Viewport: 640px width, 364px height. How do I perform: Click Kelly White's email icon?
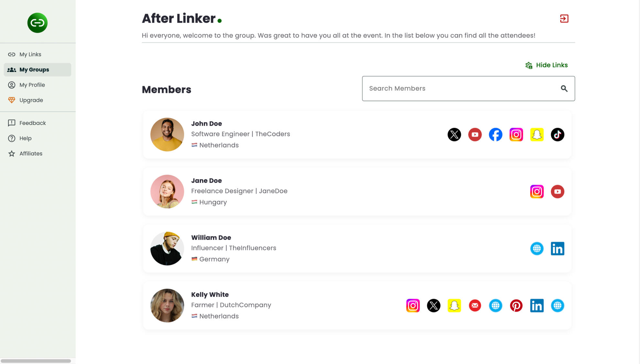[x=475, y=305]
